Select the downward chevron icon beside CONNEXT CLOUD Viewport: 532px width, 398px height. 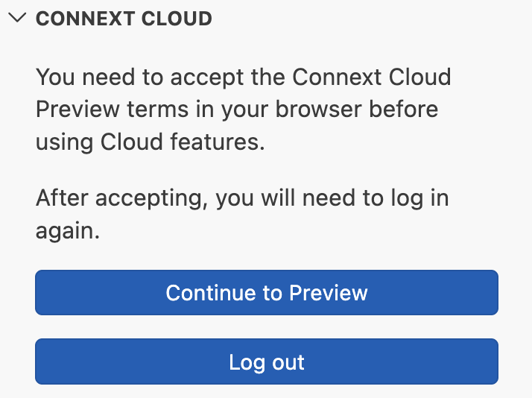point(17,18)
